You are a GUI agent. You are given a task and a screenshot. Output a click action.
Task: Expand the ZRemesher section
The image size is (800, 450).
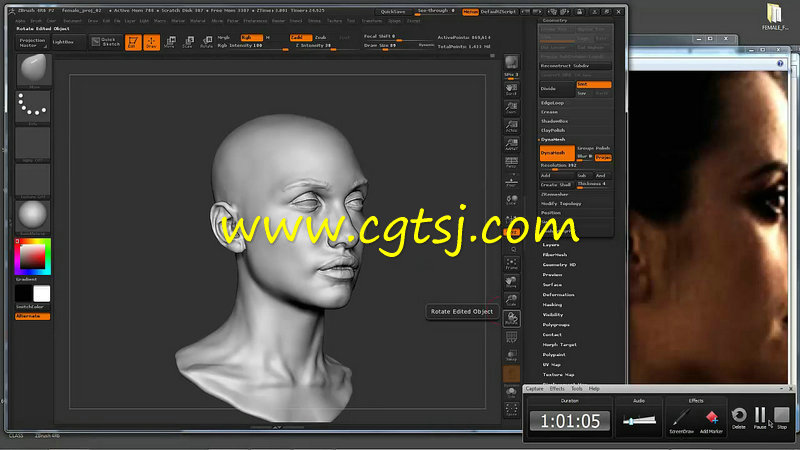(x=555, y=194)
